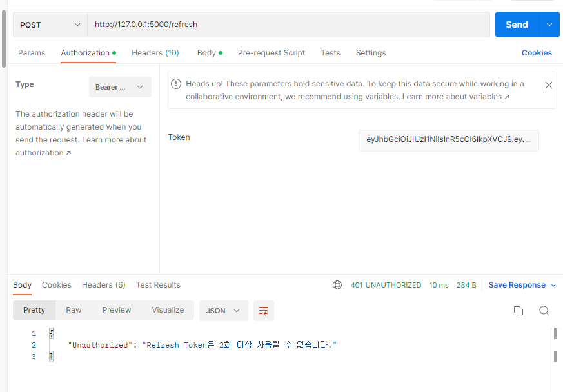The height and width of the screenshot is (392, 563).
Task: Select the Pretty view mode
Action: [x=34, y=310]
